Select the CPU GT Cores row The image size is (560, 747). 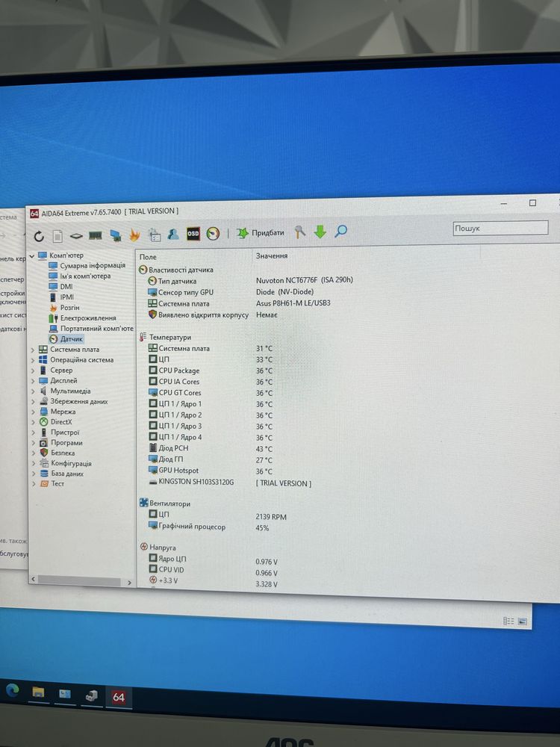pos(210,393)
